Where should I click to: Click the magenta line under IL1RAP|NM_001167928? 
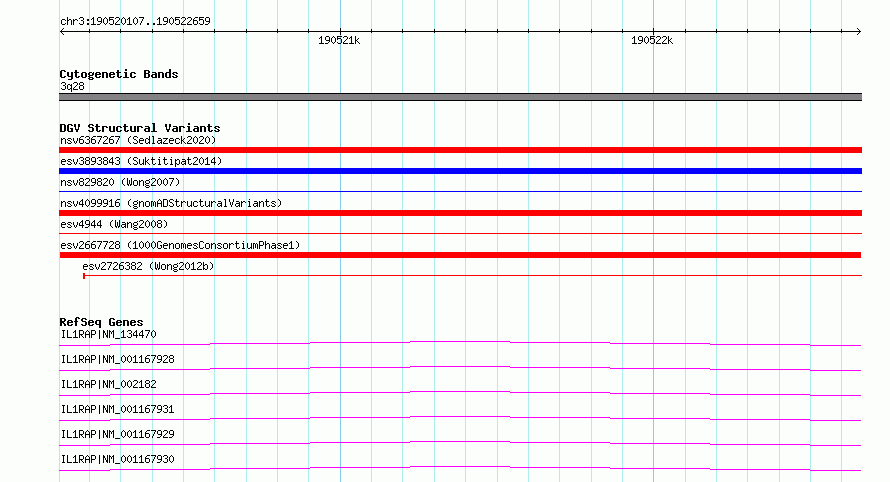[x=460, y=368]
